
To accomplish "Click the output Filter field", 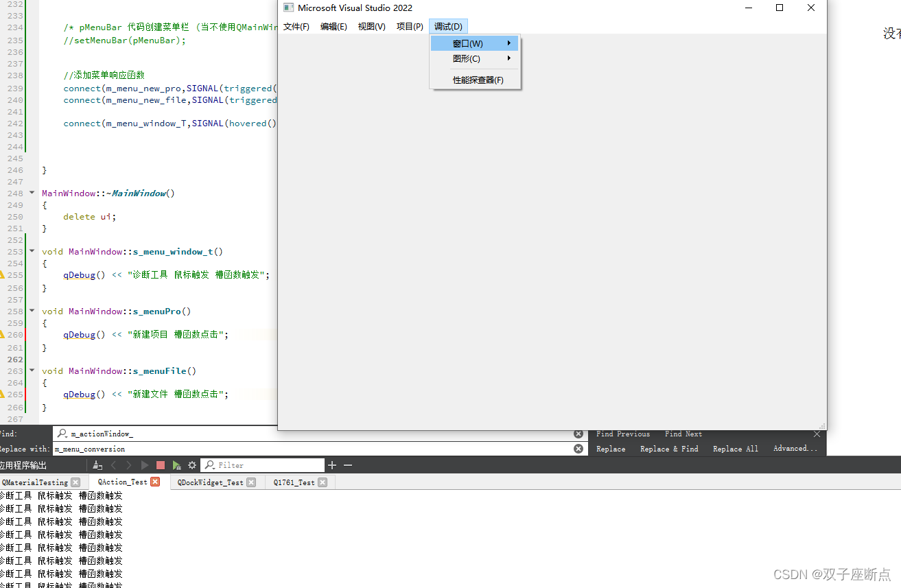I will pyautogui.click(x=262, y=465).
